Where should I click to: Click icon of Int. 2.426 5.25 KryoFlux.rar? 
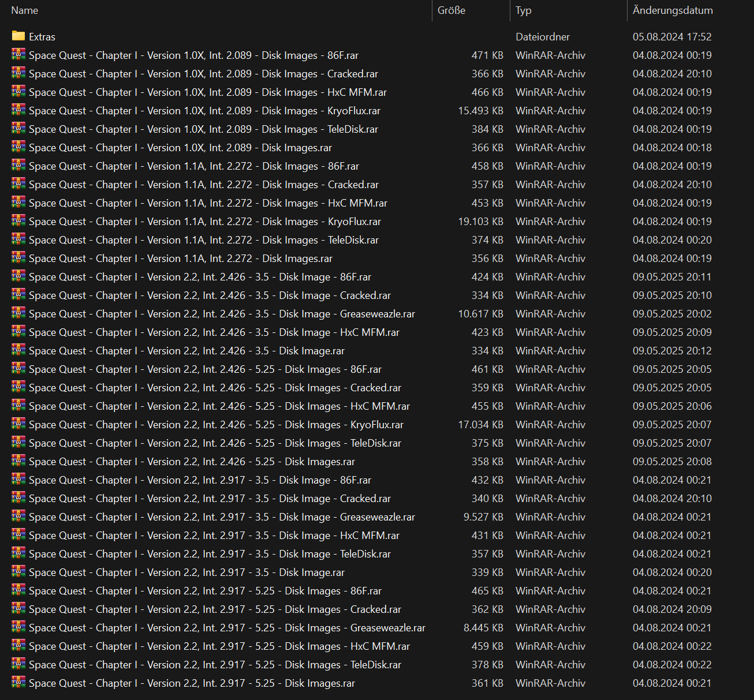pos(18,424)
